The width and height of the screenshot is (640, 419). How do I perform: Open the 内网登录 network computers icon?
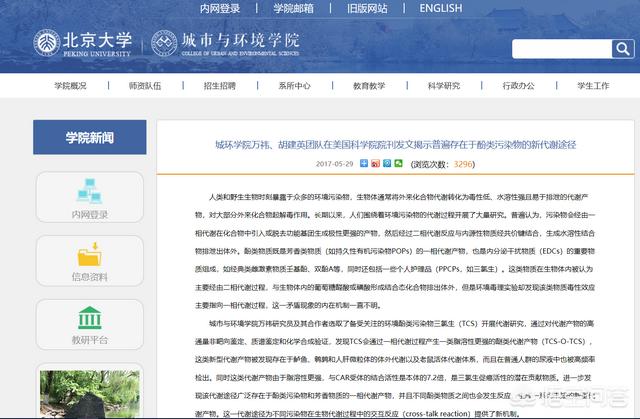[89, 191]
